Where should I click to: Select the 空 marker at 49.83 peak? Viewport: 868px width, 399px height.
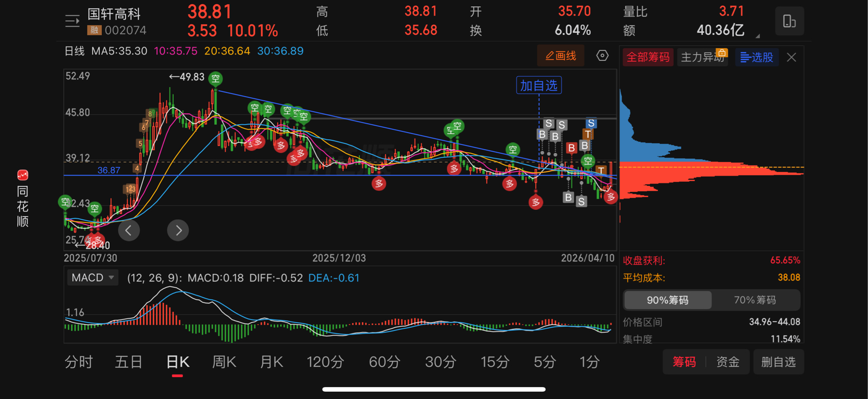215,79
